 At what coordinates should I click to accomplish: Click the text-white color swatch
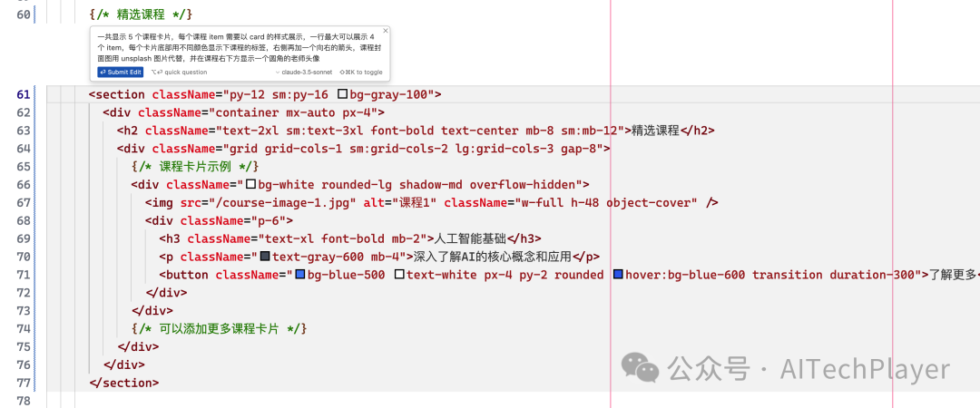tap(398, 275)
